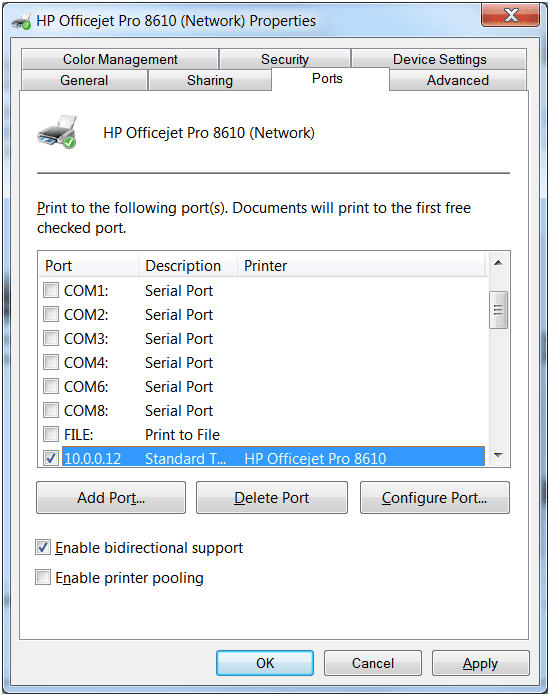Image resolution: width=550 pixels, height=696 pixels.
Task: Check the COM1 serial port checkbox
Action: (x=51, y=290)
